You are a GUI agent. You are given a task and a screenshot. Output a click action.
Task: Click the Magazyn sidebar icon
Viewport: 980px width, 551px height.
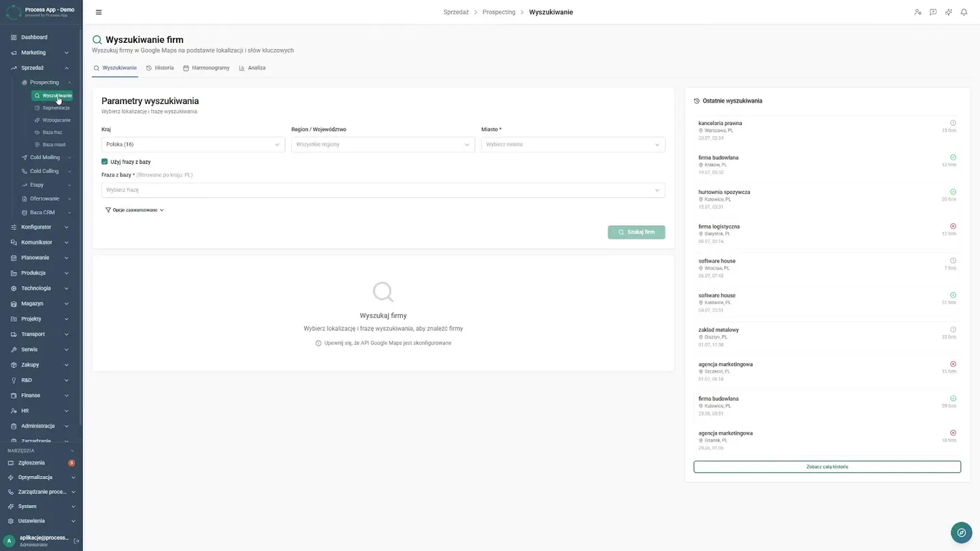[14, 303]
